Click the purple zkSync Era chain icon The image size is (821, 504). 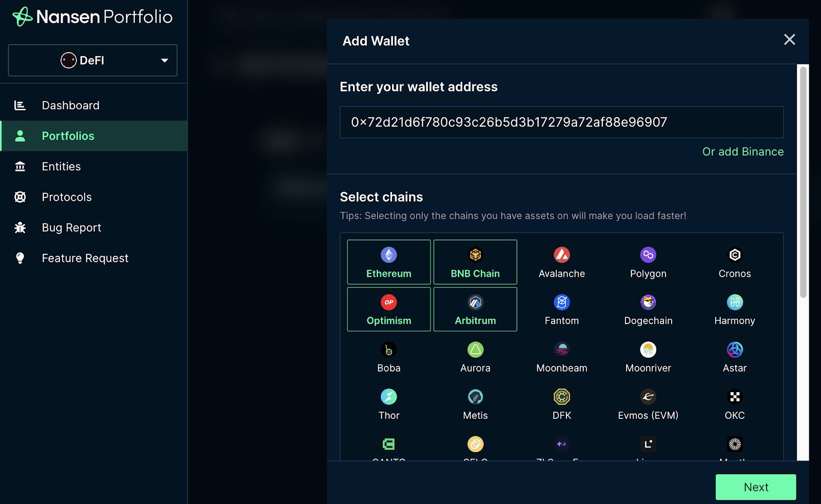562,444
